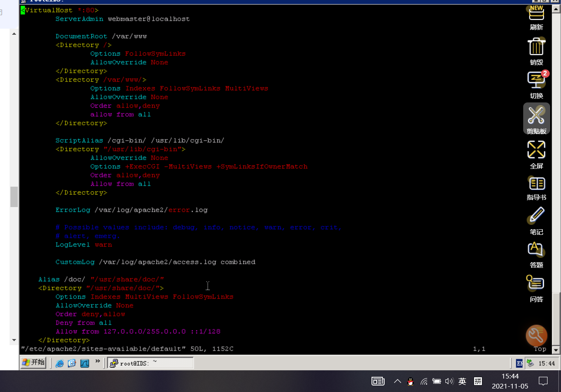Open the blue curve graph quick launch icon

tap(84, 363)
